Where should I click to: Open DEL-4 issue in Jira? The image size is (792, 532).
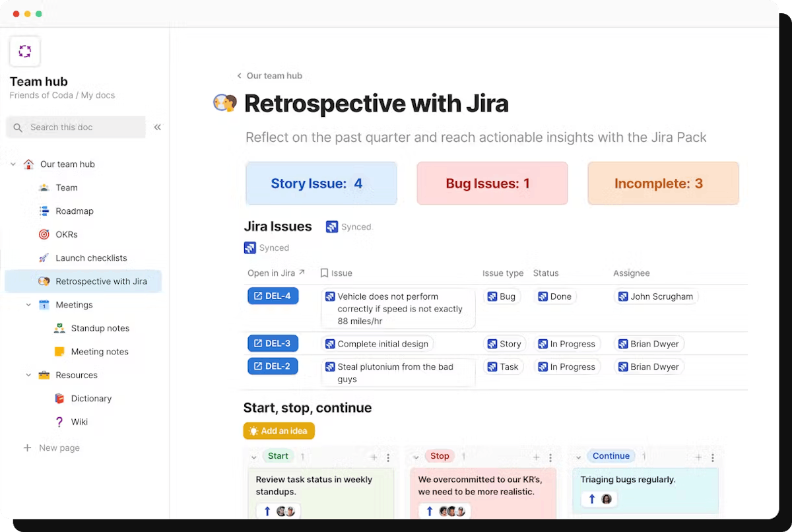273,296
